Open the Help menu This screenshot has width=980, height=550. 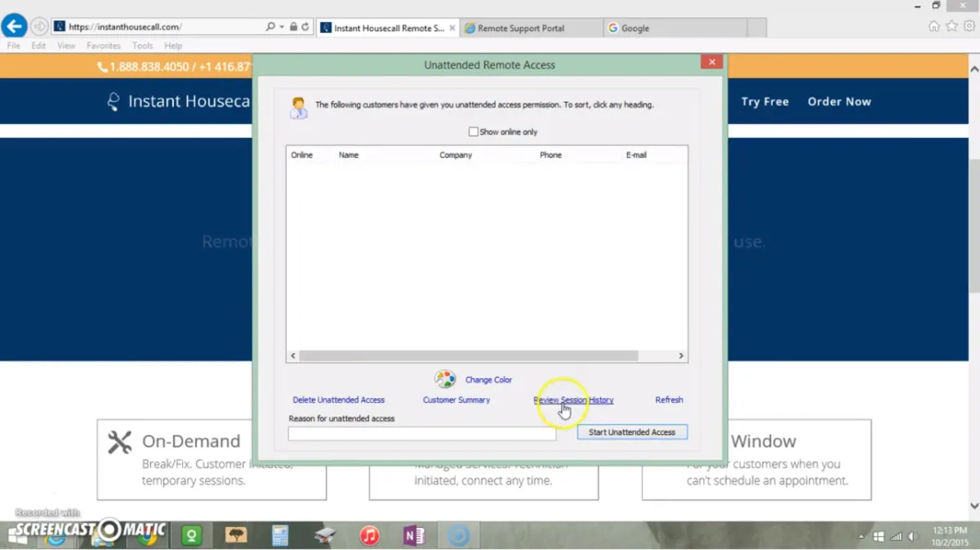(x=173, y=46)
